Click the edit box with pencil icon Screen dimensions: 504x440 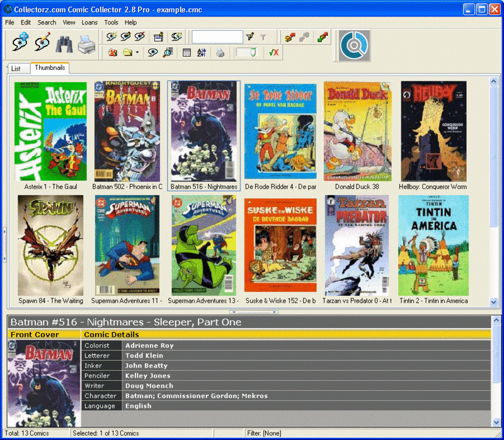158,37
